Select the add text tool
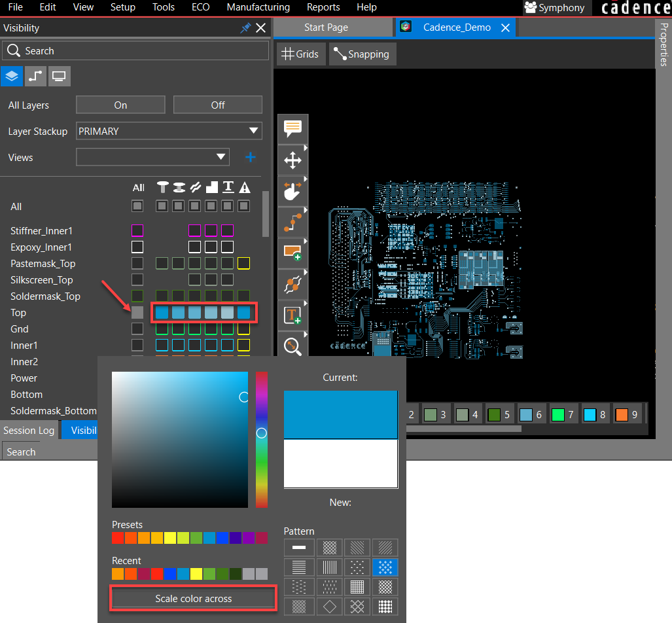 pyautogui.click(x=292, y=315)
